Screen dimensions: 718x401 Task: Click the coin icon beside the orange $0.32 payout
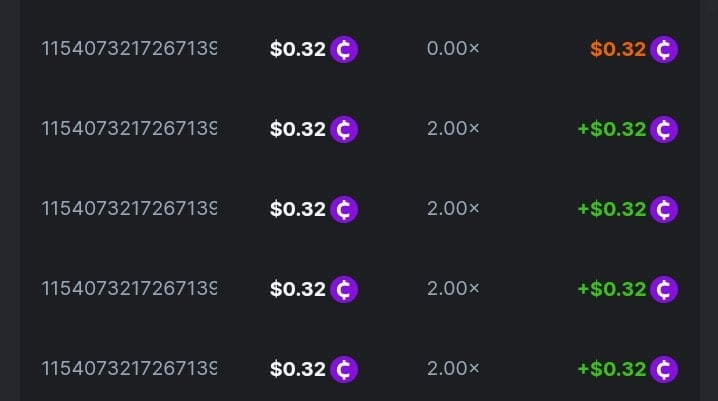pos(664,49)
